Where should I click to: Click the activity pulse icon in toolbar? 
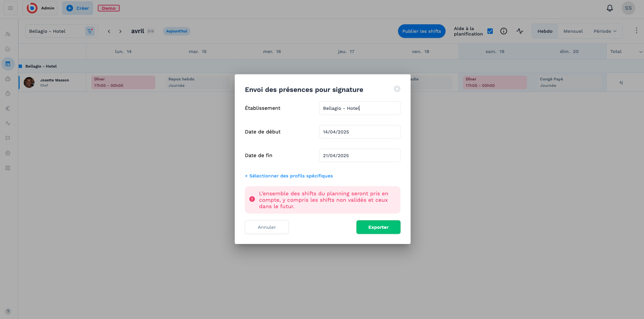pyautogui.click(x=520, y=31)
